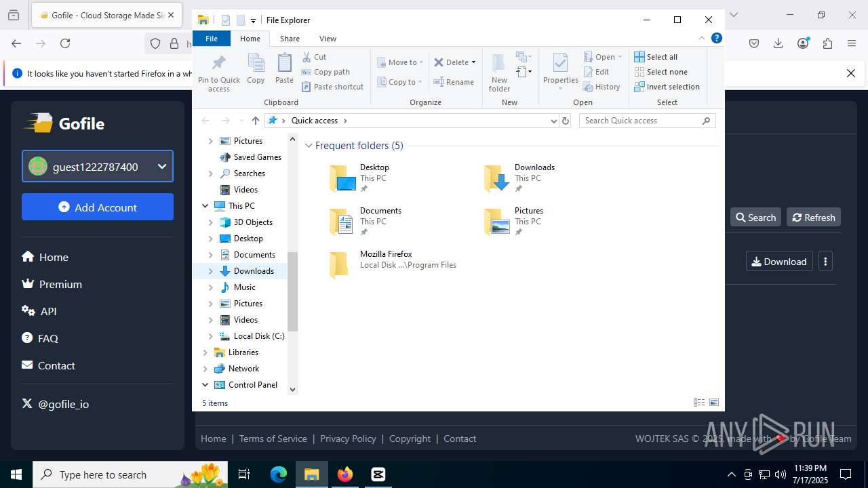Click Invert selection in the ribbon

(x=667, y=87)
